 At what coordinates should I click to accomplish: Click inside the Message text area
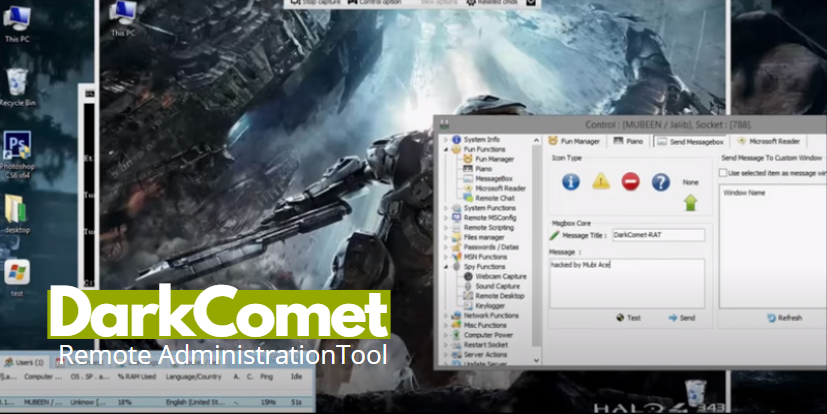point(627,284)
